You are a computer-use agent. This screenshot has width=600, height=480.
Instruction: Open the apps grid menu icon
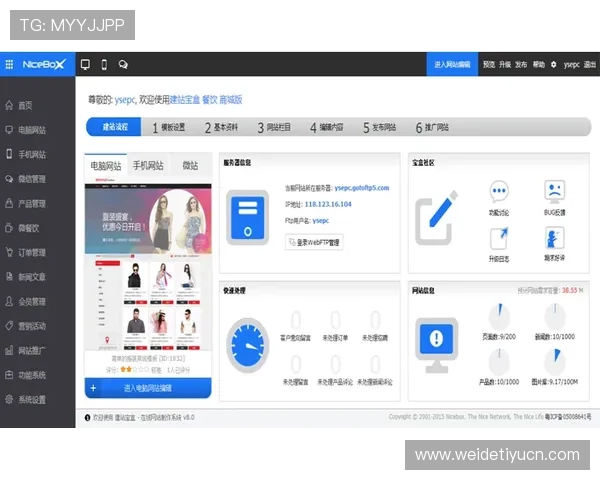[10, 64]
